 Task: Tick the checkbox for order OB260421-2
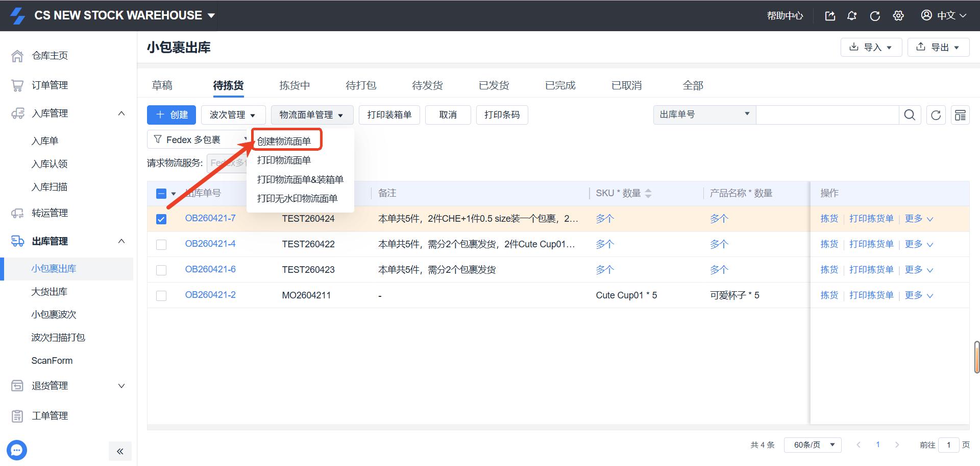161,296
